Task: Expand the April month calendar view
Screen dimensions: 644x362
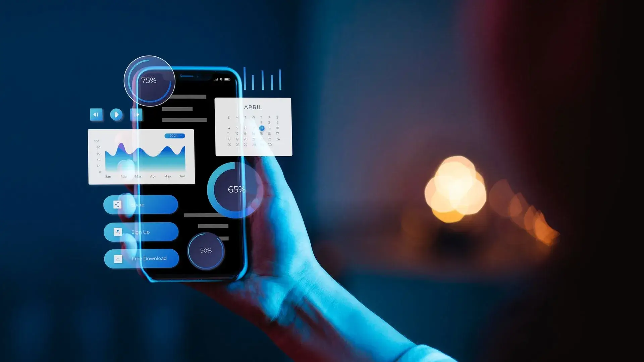Action: coord(253,107)
